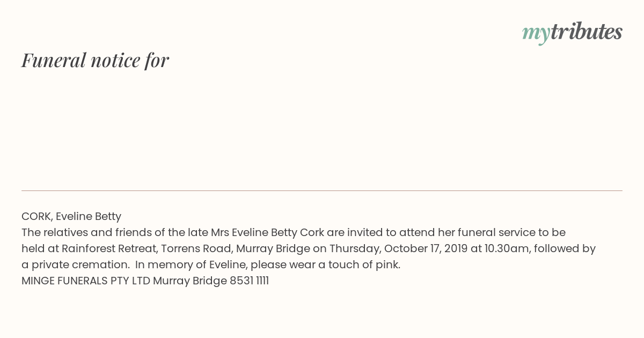
Task: Select the "CORK, Eveline Betty" name line
Action: (71, 216)
